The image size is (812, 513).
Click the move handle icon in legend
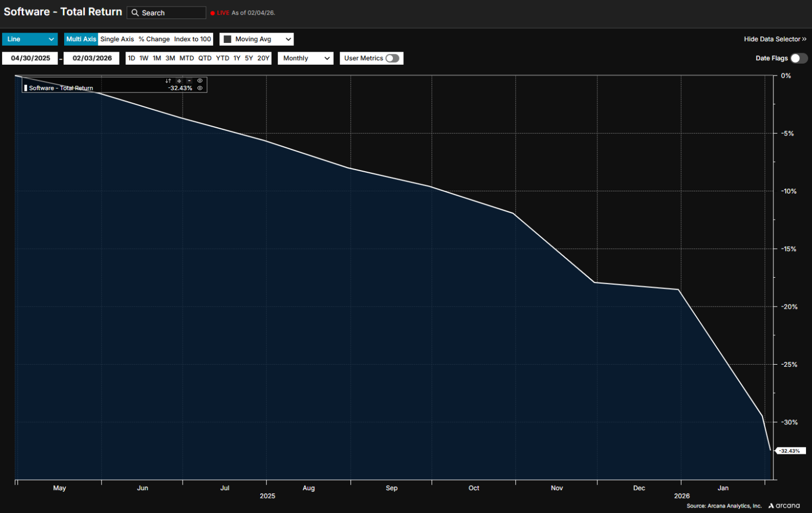click(x=179, y=81)
